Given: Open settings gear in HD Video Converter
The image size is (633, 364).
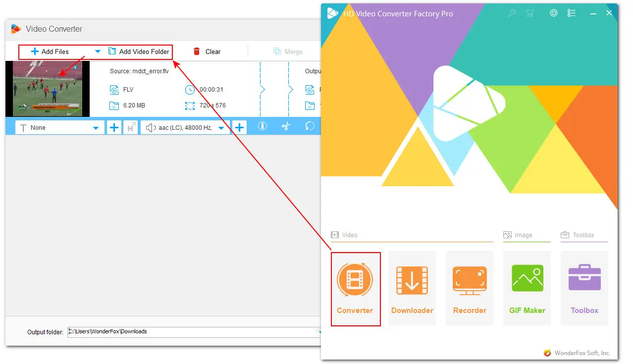Looking at the screenshot, I should 554,13.
